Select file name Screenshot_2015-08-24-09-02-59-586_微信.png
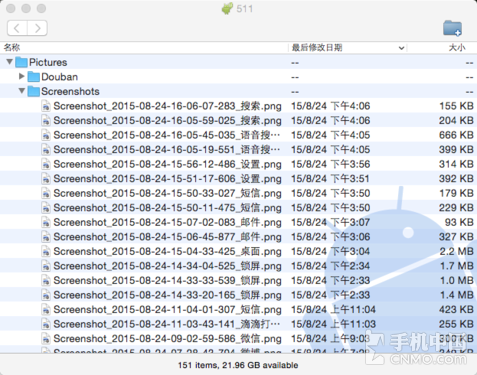 click(x=167, y=339)
